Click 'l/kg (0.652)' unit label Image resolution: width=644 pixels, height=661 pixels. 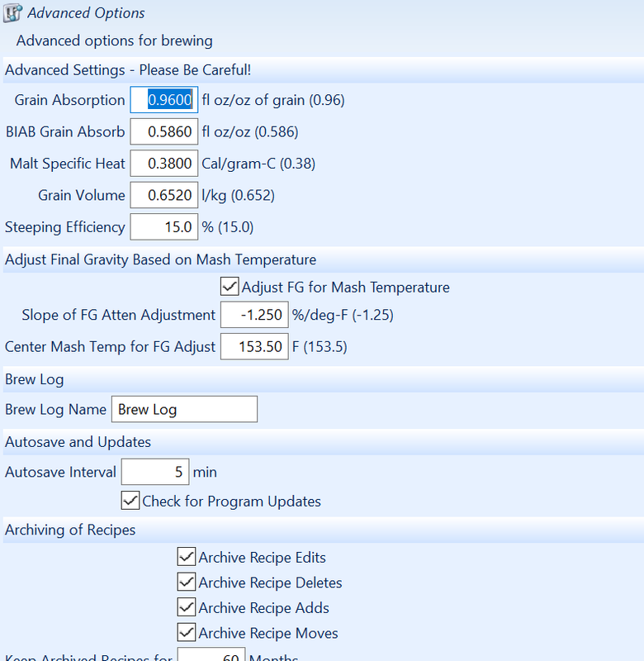click(239, 195)
